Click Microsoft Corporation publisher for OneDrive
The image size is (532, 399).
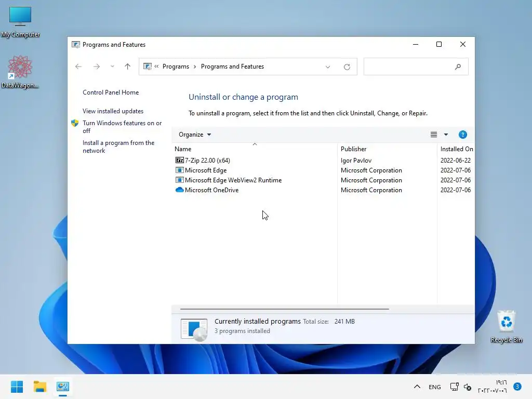(x=371, y=190)
